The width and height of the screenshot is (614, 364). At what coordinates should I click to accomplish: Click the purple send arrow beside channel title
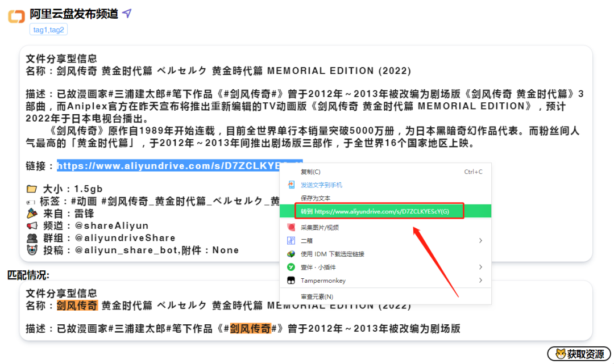tap(127, 13)
